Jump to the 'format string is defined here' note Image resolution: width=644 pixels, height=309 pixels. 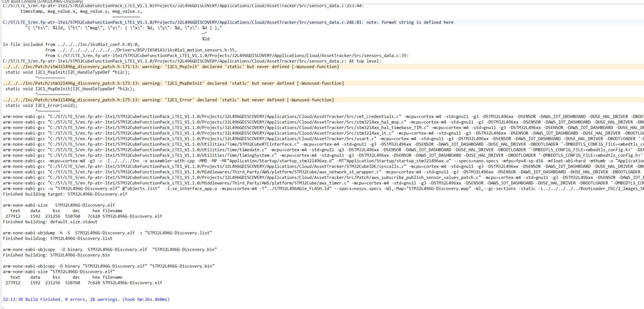tap(228, 22)
